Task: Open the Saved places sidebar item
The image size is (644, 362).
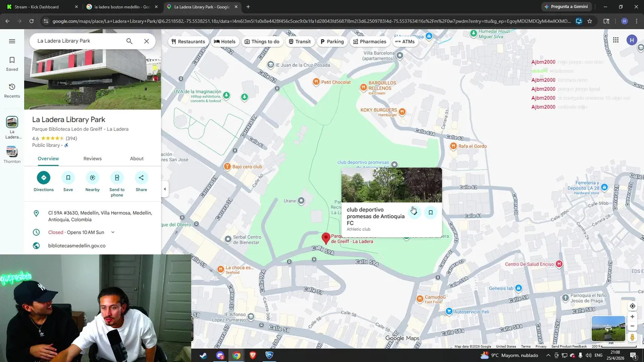Action: pyautogui.click(x=12, y=64)
